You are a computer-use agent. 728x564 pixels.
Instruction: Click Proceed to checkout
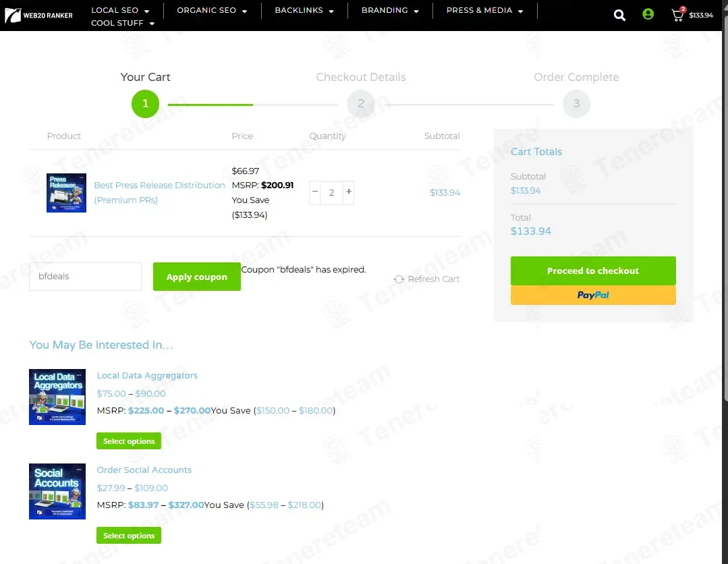[593, 271]
